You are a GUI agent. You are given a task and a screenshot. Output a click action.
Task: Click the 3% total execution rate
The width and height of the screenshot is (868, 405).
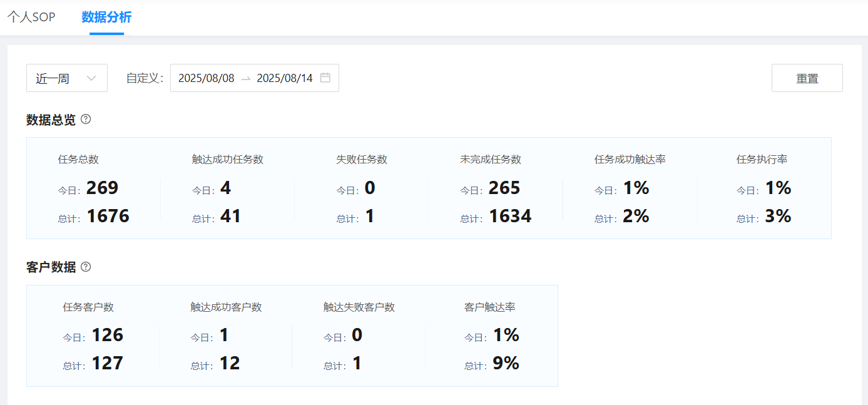click(x=778, y=216)
